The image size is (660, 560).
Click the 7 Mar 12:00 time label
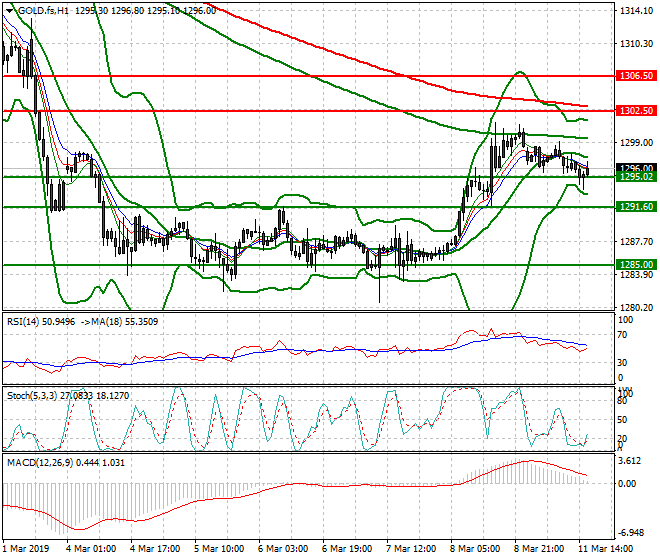pos(411,549)
